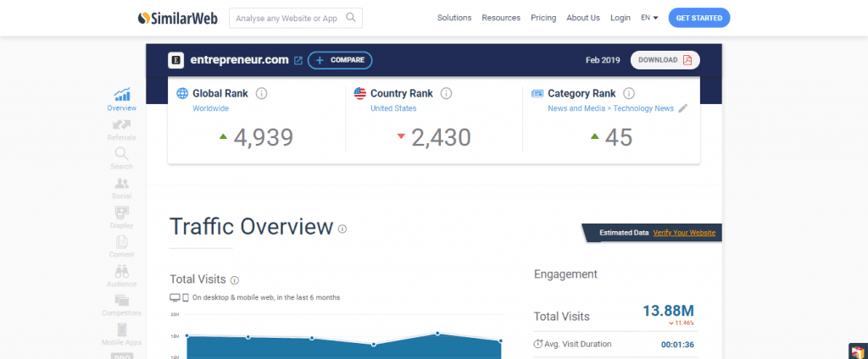The width and height of the screenshot is (868, 359).
Task: Click the Technology News category link
Action: point(643,108)
